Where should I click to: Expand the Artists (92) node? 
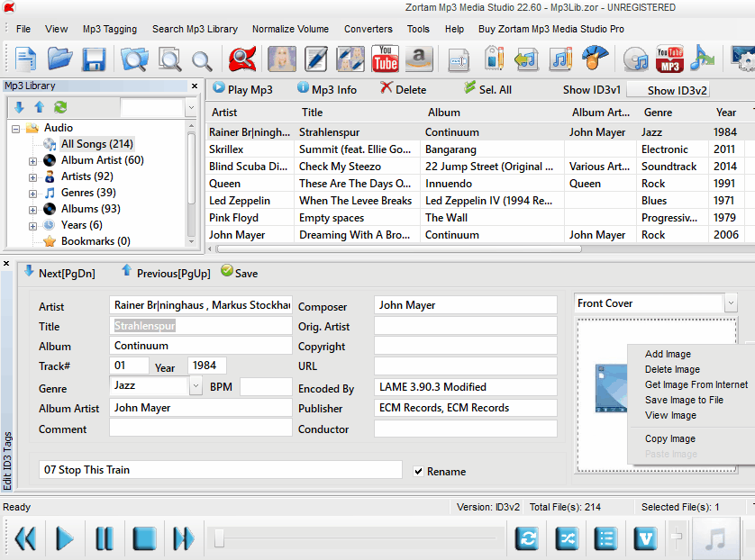[32, 177]
